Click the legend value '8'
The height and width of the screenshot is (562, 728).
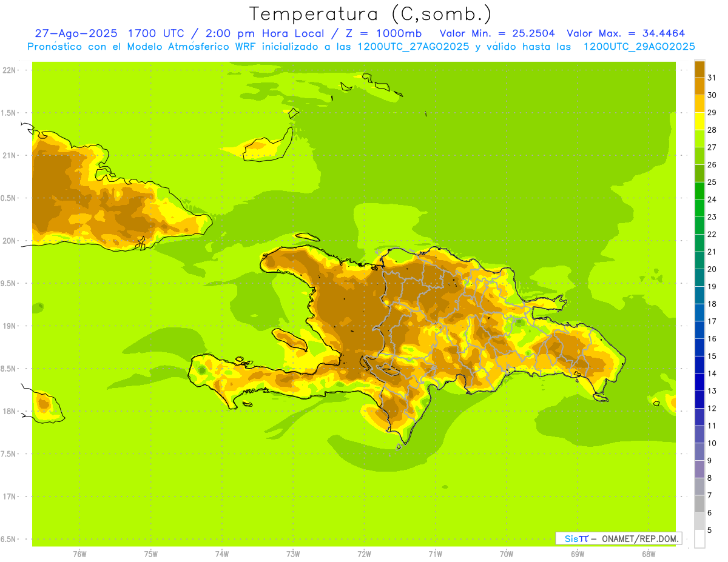(710, 478)
